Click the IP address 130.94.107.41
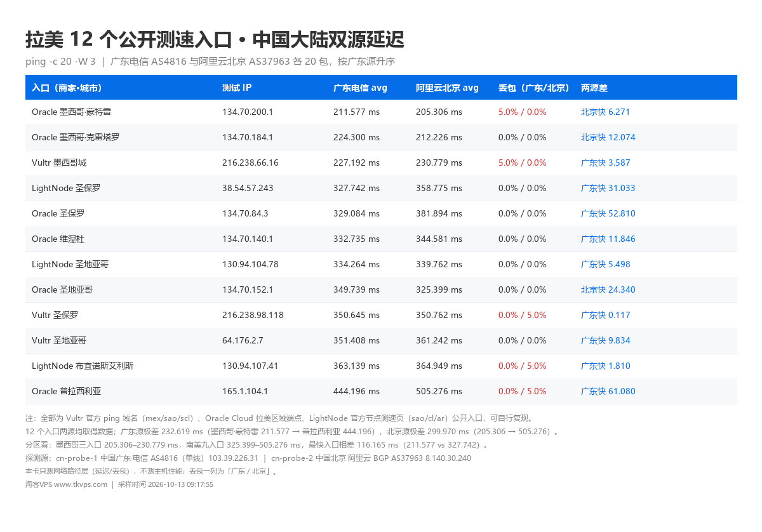Image resolution: width=762 pixels, height=532 pixels. [x=250, y=366]
